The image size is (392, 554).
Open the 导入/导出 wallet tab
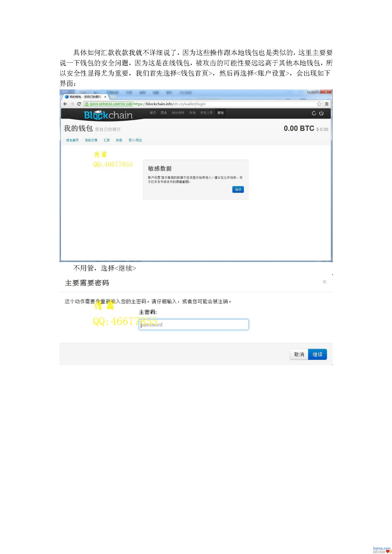(x=135, y=140)
